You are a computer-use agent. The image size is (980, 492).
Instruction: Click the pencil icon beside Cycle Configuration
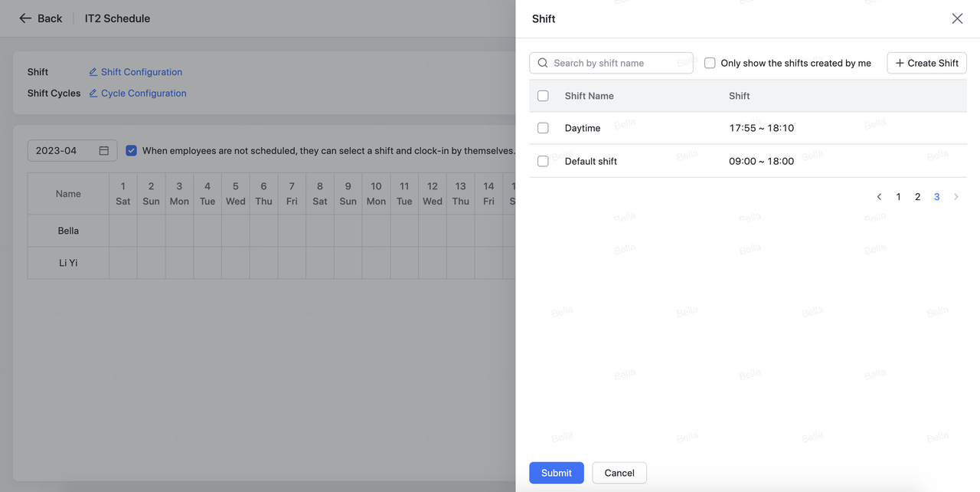pyautogui.click(x=93, y=93)
